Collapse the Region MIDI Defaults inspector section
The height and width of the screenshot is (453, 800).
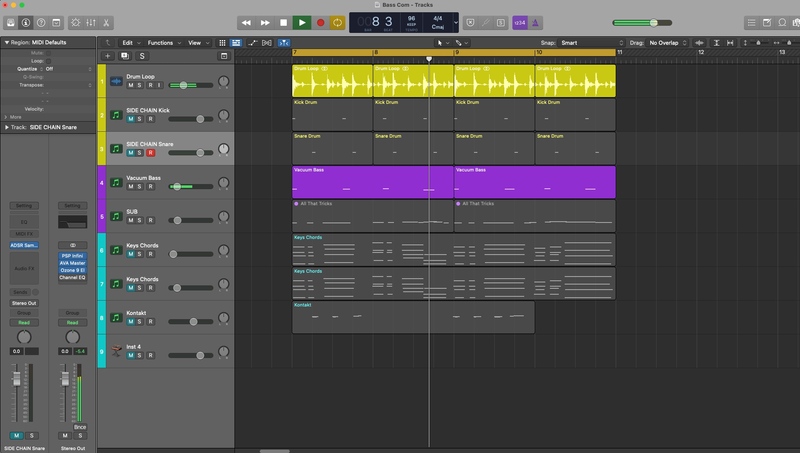click(x=6, y=43)
